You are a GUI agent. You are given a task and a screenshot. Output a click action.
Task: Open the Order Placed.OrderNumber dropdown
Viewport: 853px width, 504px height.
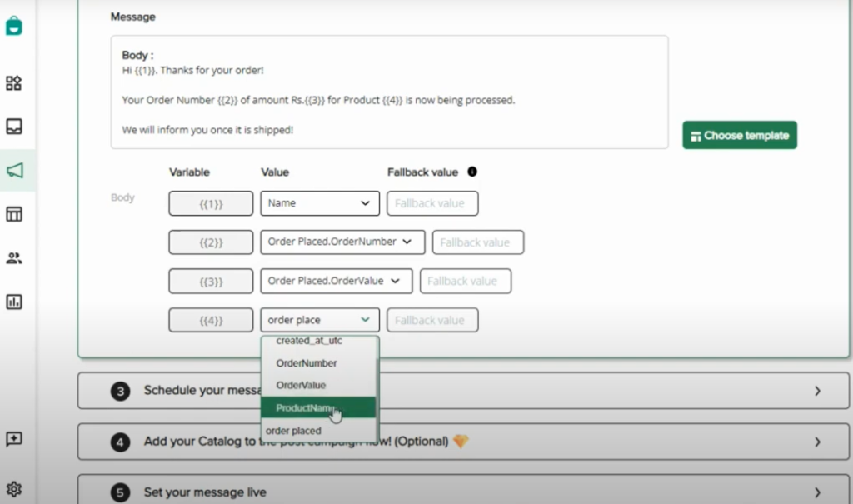342,242
